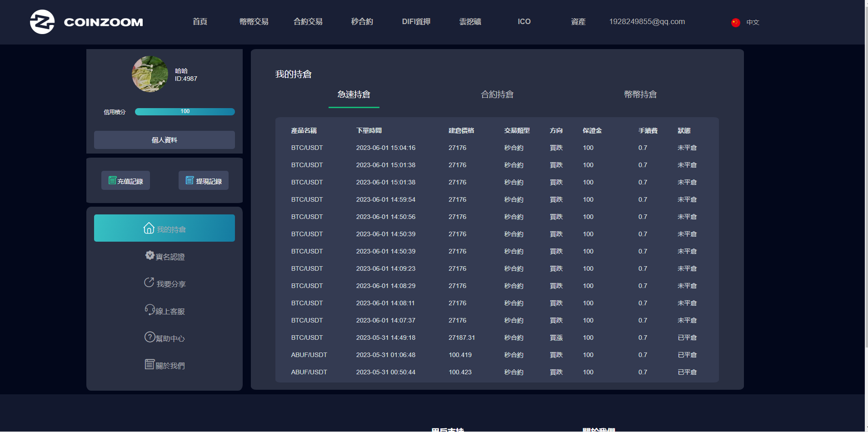Go to 幣幣交易 in top navigation
The image size is (868, 432).
pos(254,22)
